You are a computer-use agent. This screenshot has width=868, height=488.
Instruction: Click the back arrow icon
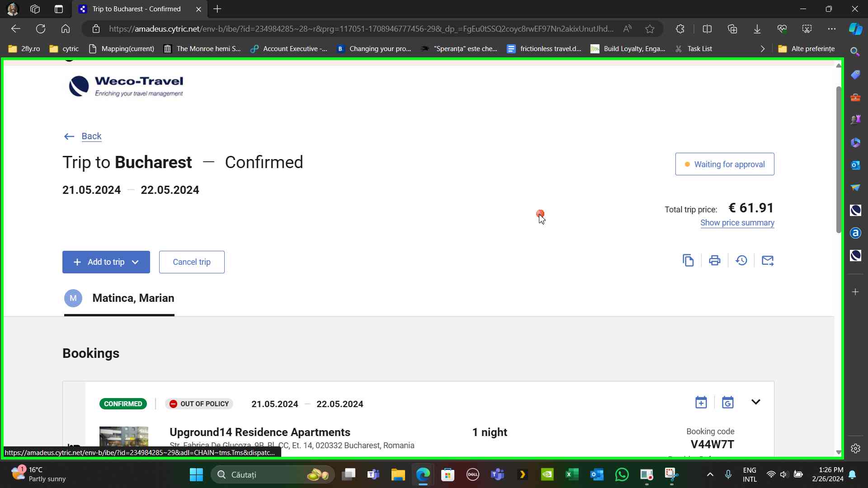(x=69, y=136)
